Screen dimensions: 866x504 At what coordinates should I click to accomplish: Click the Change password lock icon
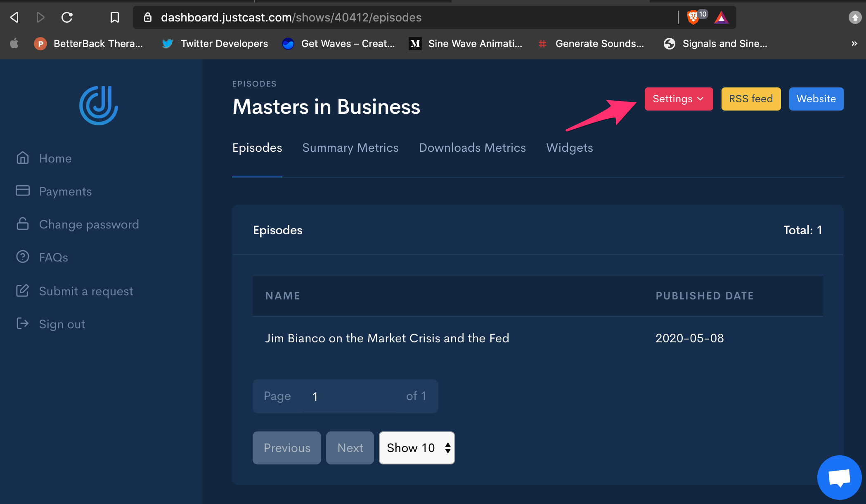[23, 224]
